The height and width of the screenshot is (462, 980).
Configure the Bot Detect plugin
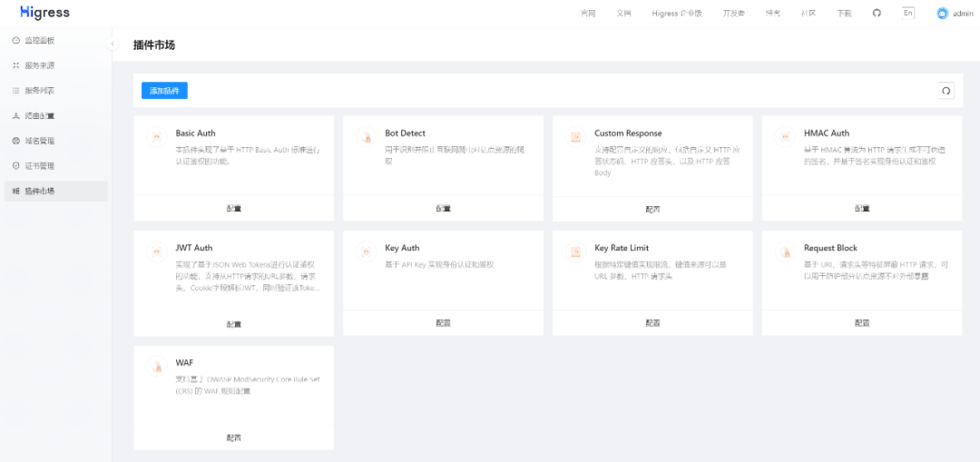[x=443, y=208]
